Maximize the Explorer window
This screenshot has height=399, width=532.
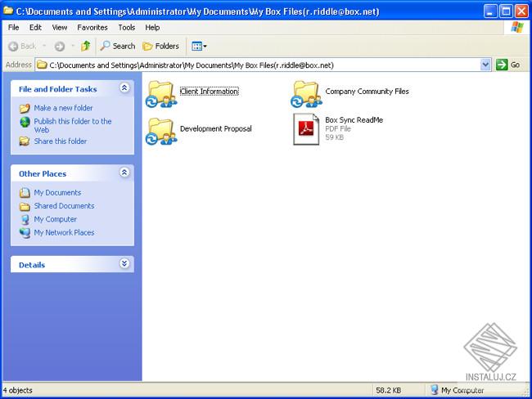point(506,11)
